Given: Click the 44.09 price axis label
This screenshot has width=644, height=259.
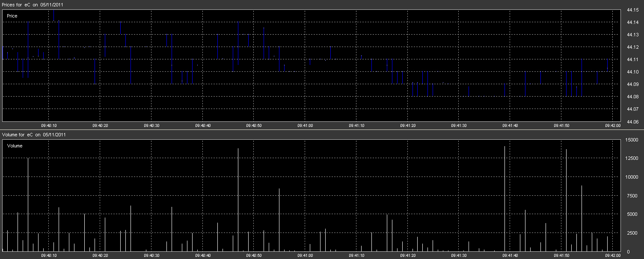Looking at the screenshot, I should [x=632, y=84].
